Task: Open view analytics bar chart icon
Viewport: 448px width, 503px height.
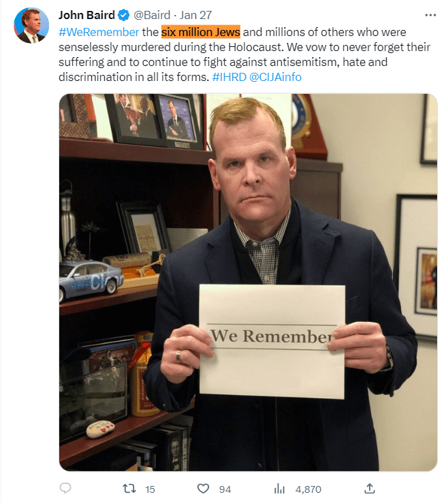Action: point(279,489)
